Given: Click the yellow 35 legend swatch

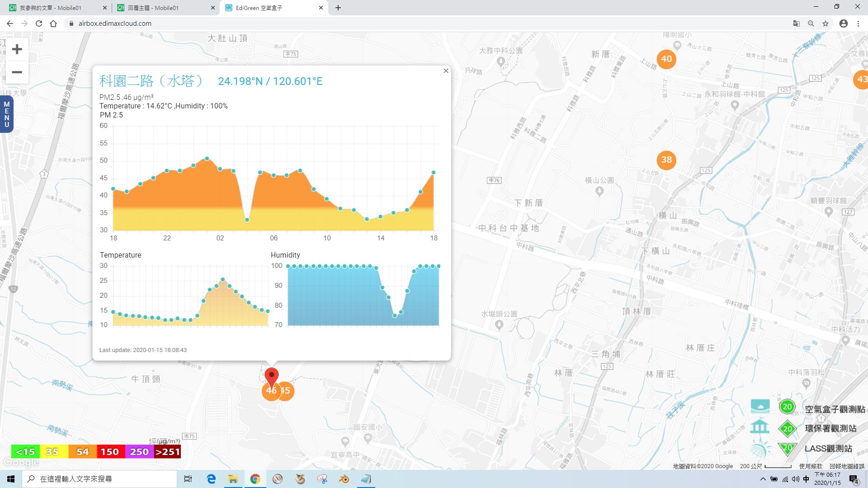Looking at the screenshot, I should pos(54,451).
